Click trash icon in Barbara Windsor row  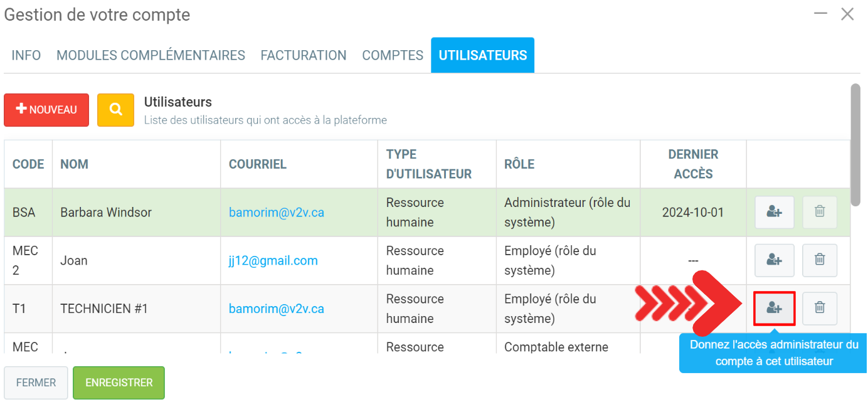(819, 213)
